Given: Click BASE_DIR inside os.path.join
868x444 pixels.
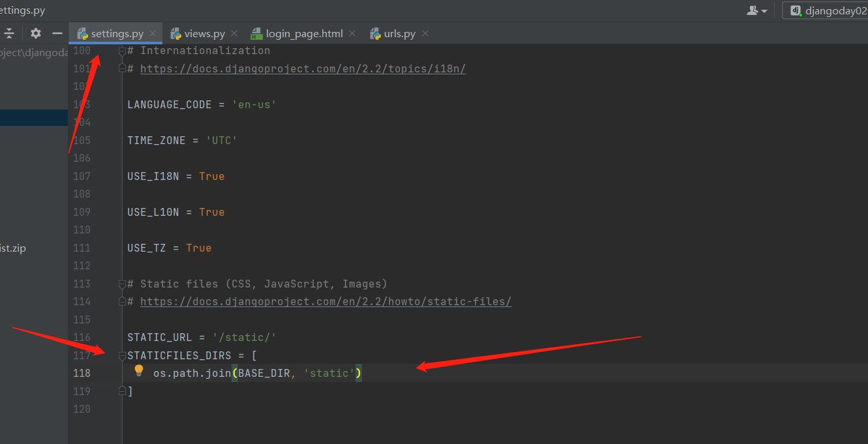Looking at the screenshot, I should [264, 373].
